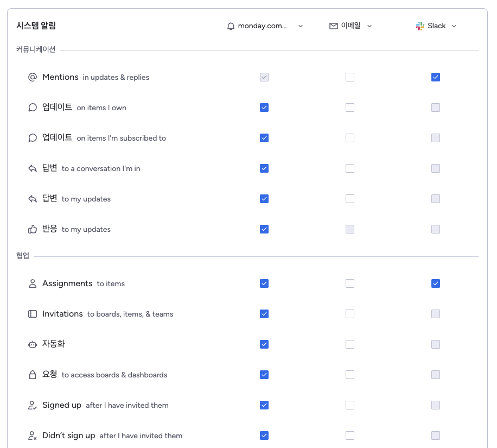Enable email for updates on items I own
This screenshot has height=448, width=497.
(x=350, y=108)
